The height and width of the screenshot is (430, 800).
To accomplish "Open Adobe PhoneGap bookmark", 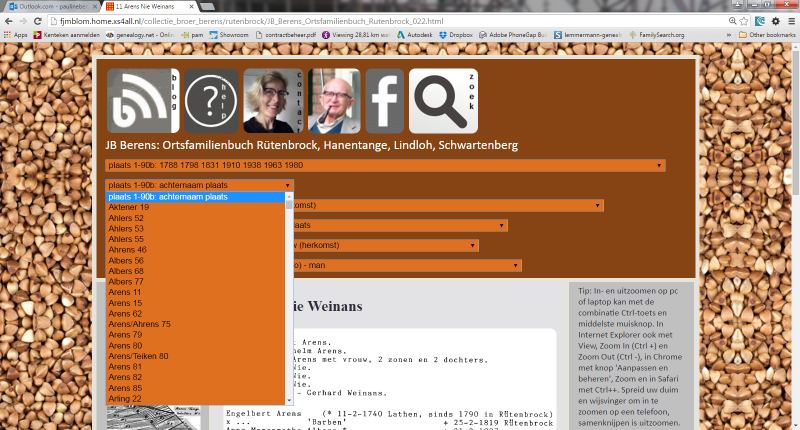I will coord(513,35).
